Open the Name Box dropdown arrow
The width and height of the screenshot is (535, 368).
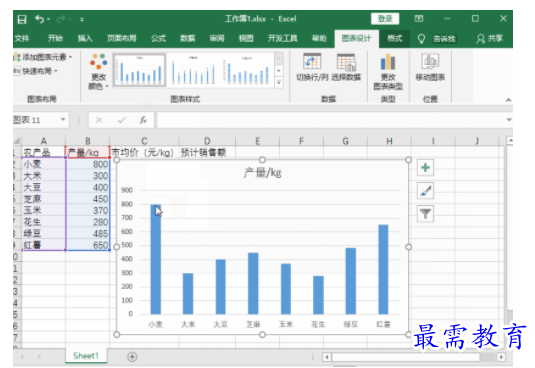coord(63,120)
